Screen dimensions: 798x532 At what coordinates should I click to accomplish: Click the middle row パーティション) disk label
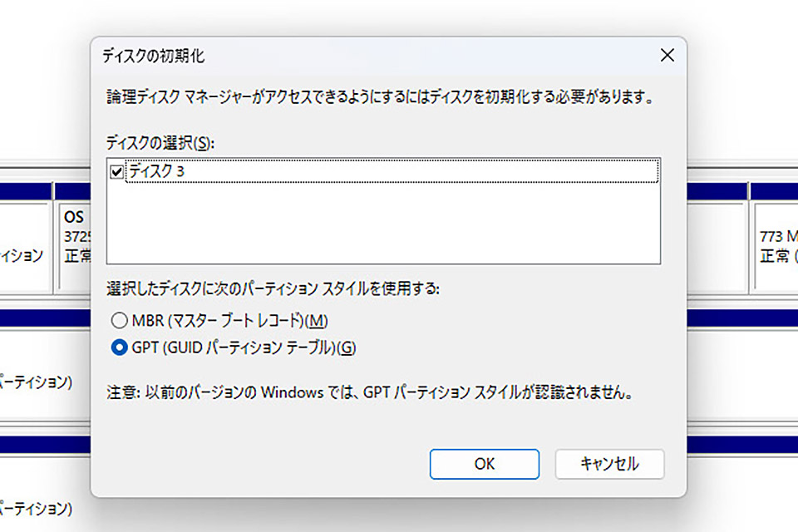click(x=37, y=382)
